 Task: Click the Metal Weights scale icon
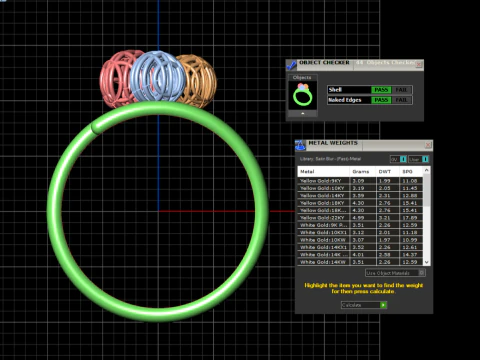pos(300,145)
